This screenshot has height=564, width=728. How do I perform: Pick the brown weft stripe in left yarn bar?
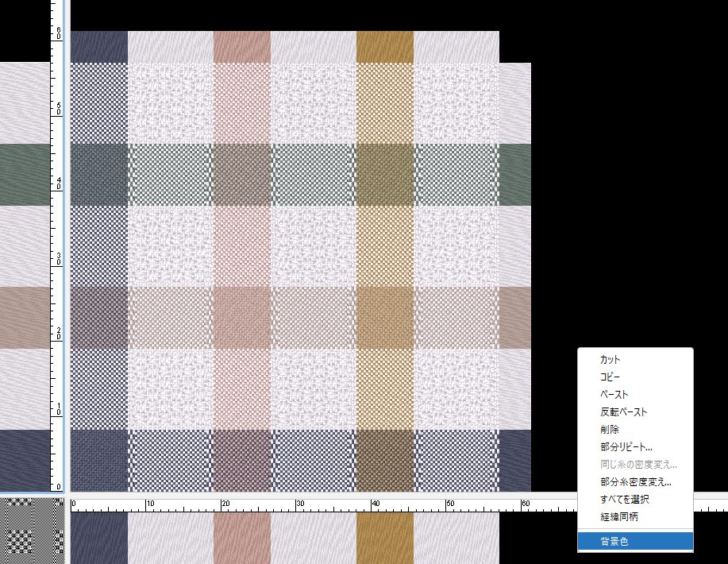[x=25, y=317]
